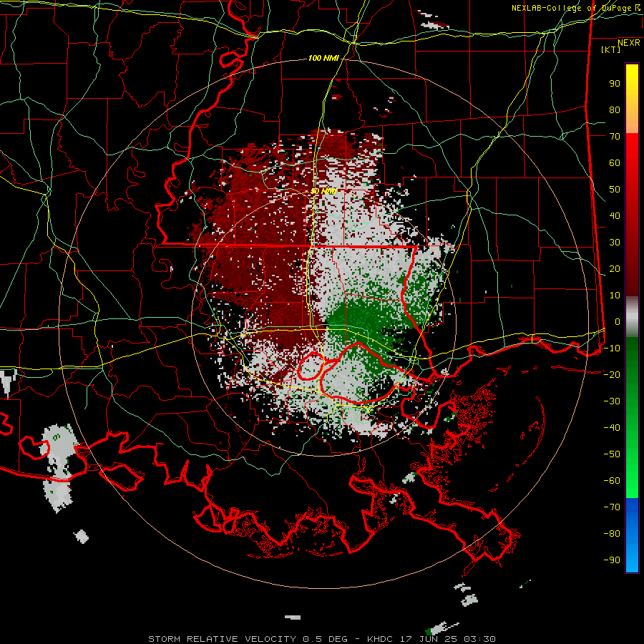Click the 100 NMI range ring label

point(323,59)
